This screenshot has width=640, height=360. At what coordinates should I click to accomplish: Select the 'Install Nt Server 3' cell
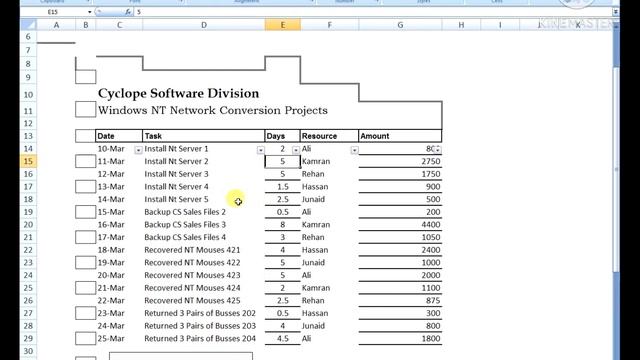click(x=204, y=174)
